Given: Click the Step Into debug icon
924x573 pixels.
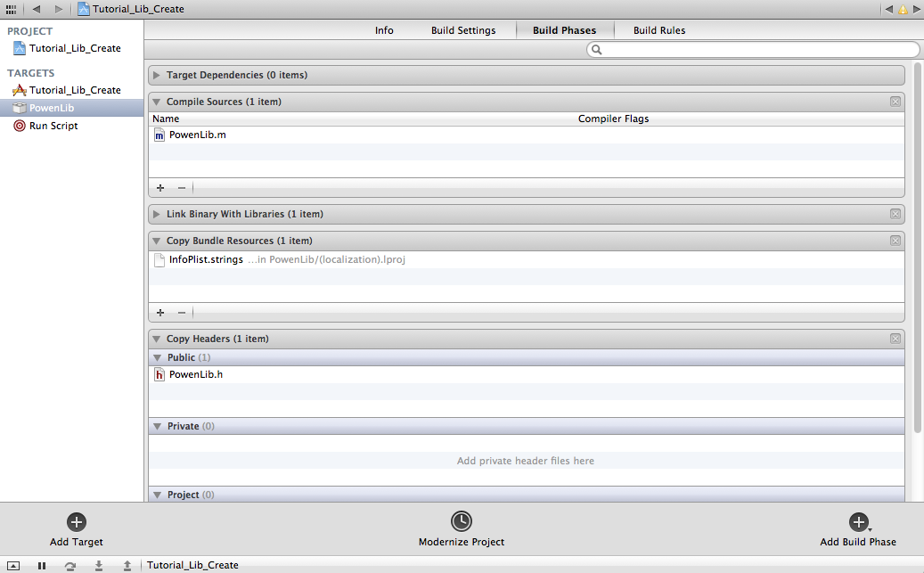Looking at the screenshot, I should pos(98,565).
